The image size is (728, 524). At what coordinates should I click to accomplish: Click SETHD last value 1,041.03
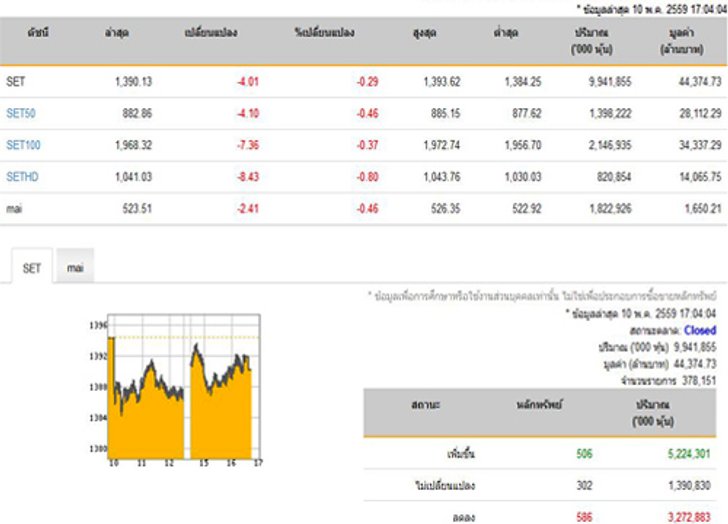pos(133,177)
